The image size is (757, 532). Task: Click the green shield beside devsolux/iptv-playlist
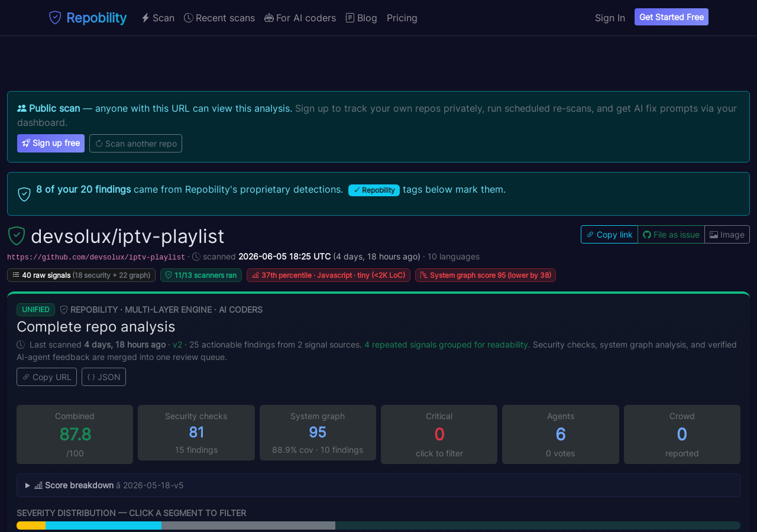click(x=17, y=236)
